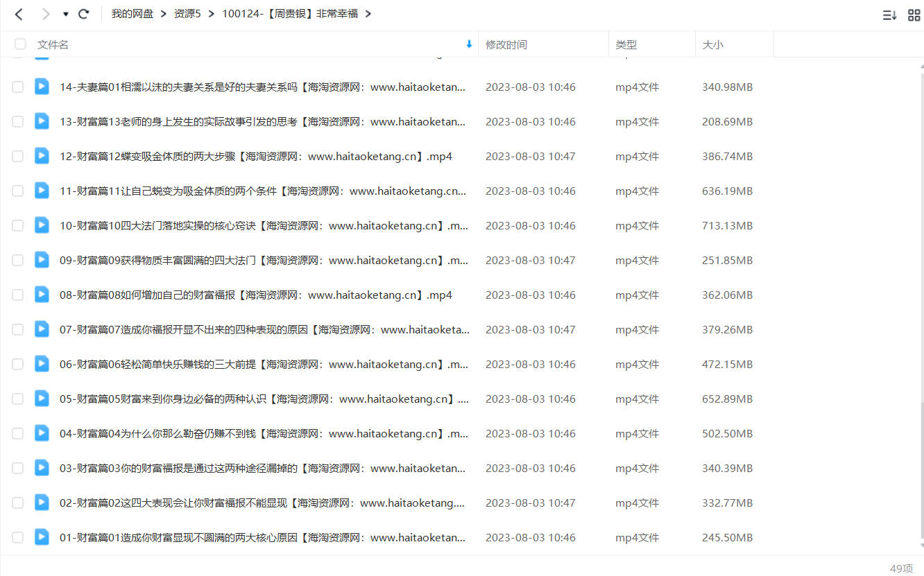Sort by 文件名 column header
This screenshot has height=576, width=924.
53,44
